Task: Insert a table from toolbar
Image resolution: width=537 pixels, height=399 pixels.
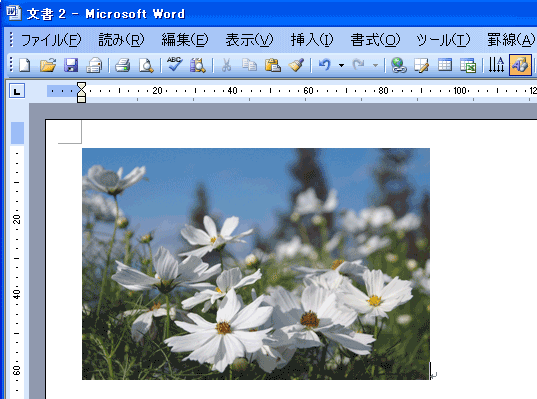Action: pyautogui.click(x=445, y=65)
